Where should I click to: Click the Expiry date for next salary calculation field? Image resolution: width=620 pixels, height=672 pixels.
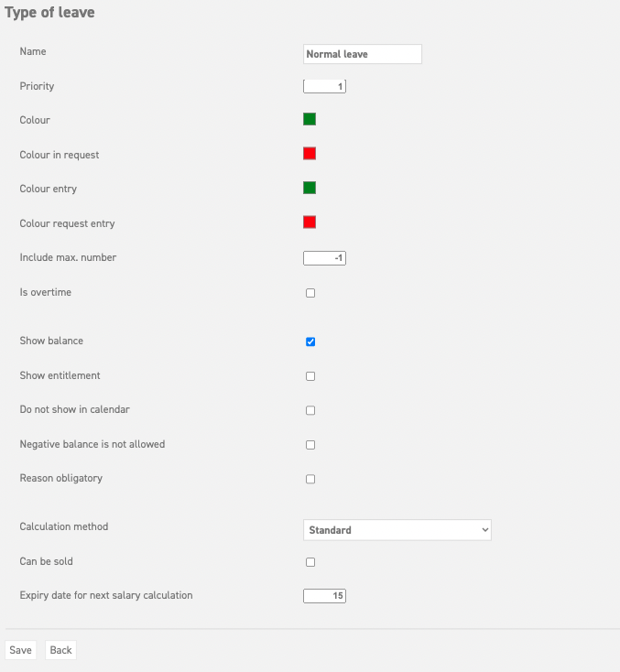tap(324, 596)
